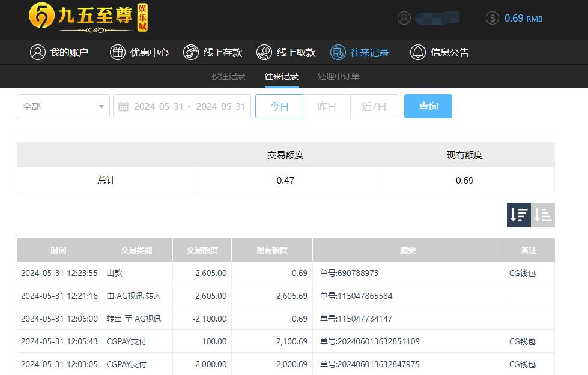
Task: Sort records in ascending order
Action: click(543, 214)
